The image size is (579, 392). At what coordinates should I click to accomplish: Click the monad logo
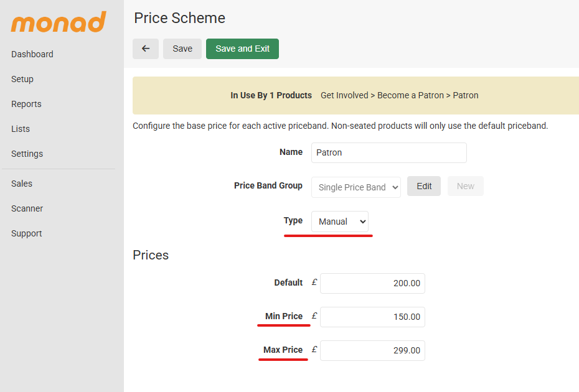coord(59,22)
